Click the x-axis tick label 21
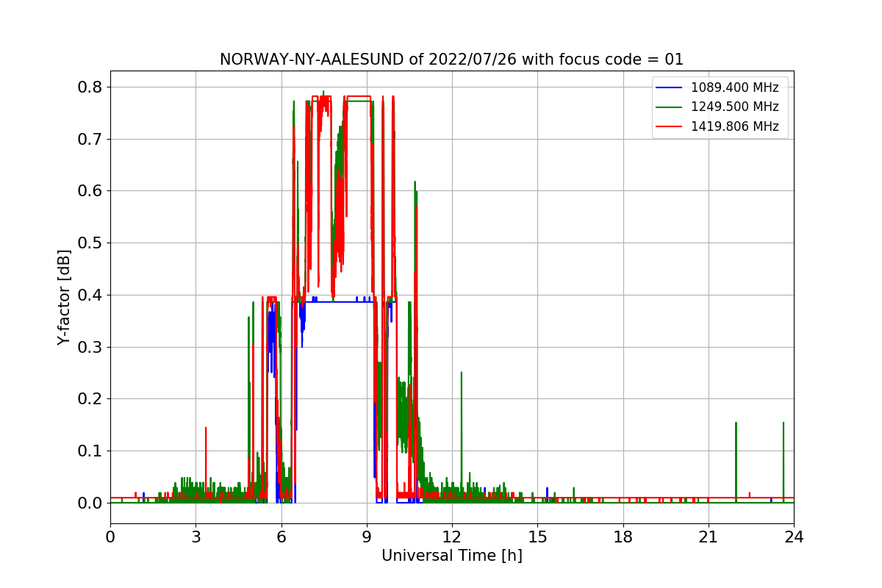 708,537
